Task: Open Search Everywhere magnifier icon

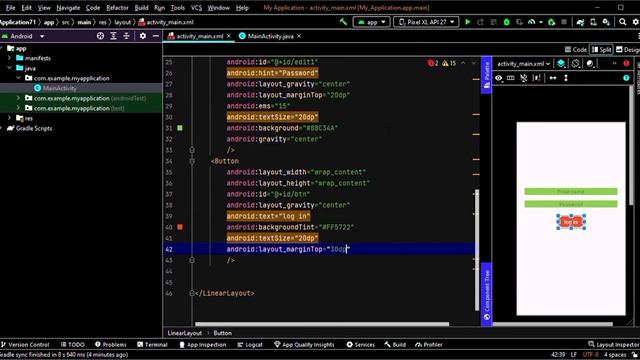Action: tap(622, 22)
